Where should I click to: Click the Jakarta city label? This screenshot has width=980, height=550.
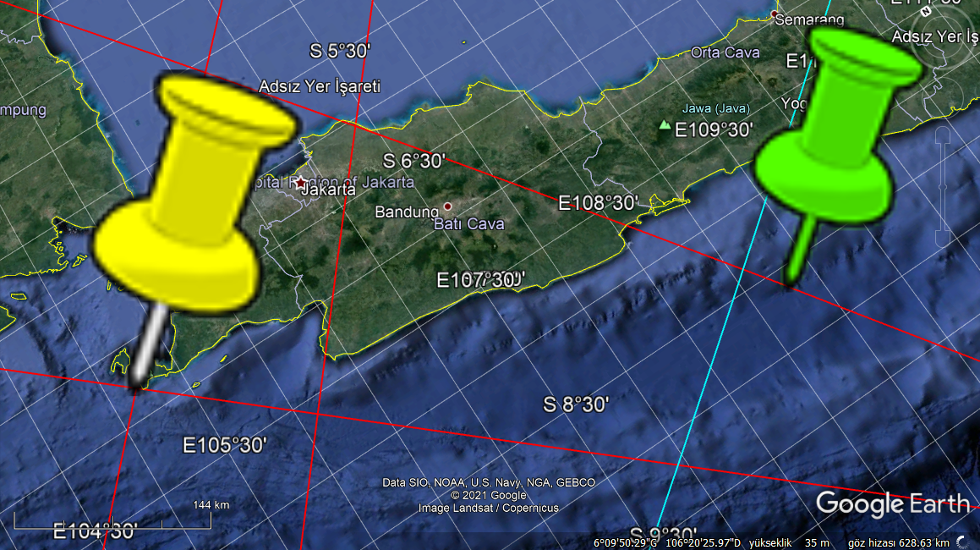328,190
